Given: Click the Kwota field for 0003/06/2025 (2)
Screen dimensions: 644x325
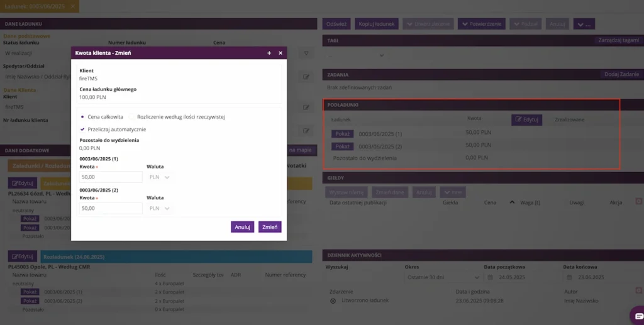Looking at the screenshot, I should point(111,209).
